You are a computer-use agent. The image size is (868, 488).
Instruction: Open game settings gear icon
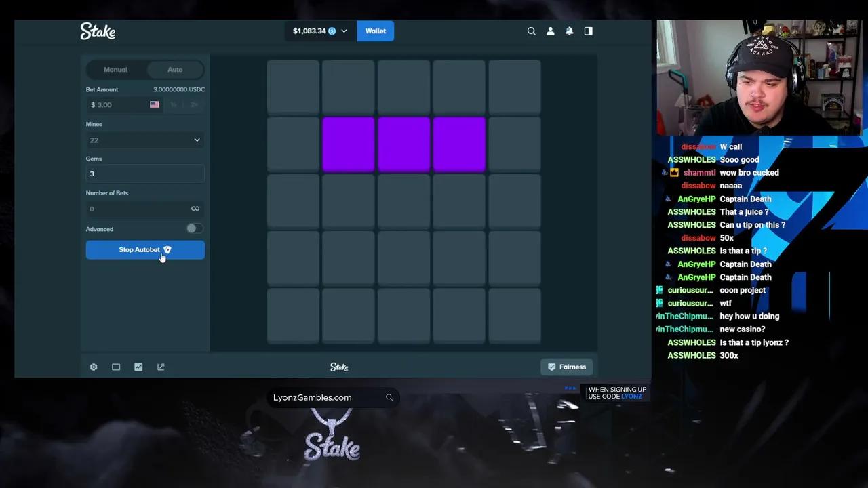click(x=94, y=367)
